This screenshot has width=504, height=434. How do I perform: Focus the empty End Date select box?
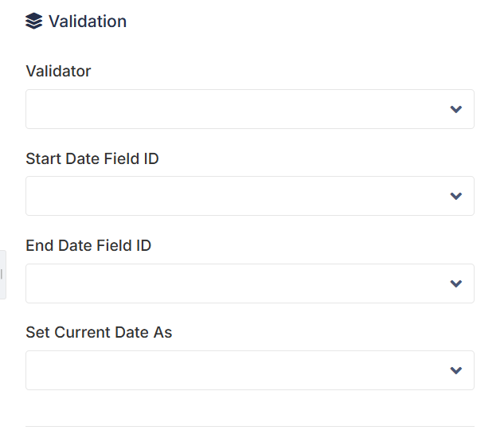coord(250,283)
